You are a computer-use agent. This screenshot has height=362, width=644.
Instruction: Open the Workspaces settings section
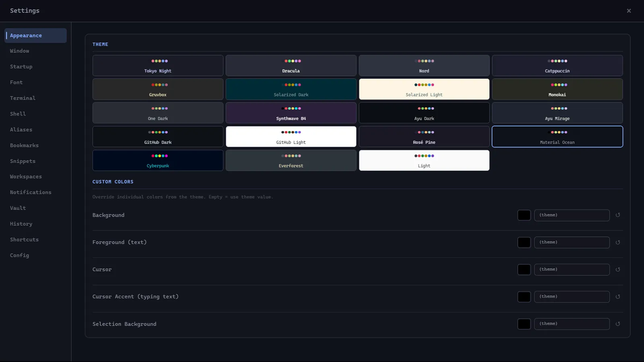[x=35, y=177]
